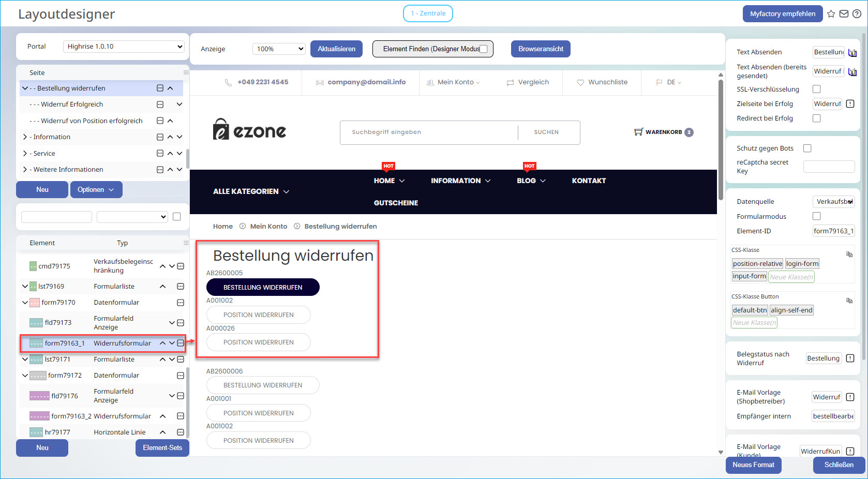Enable Redirect bei Erfolg checkbox

click(x=817, y=118)
